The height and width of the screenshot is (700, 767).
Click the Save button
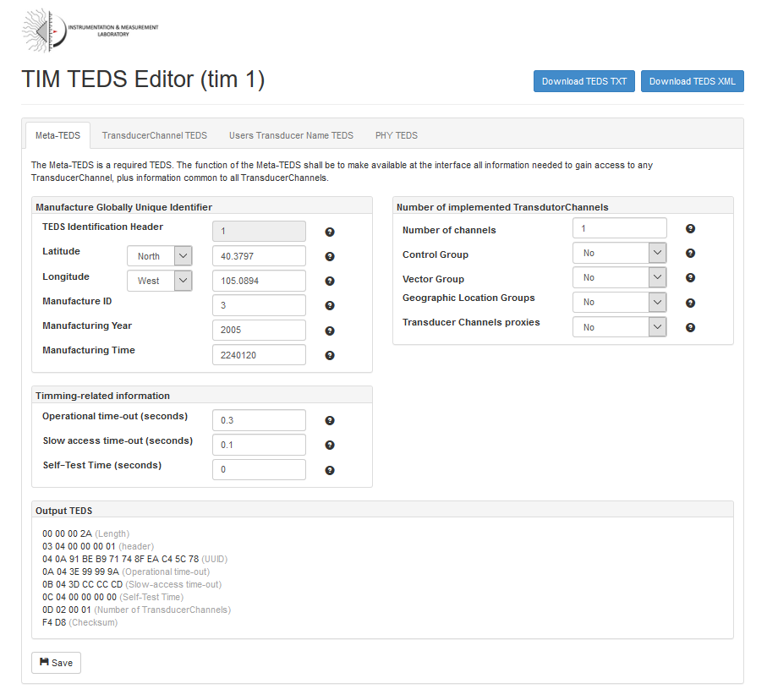point(56,663)
